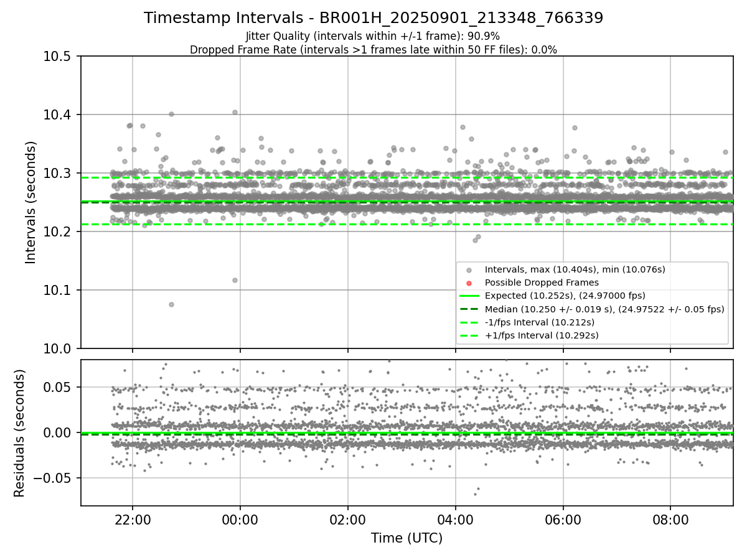Click the 'Dropped Frame Rate' 0.0% subtitle line
The height and width of the screenshot is (560, 747).
374,50
